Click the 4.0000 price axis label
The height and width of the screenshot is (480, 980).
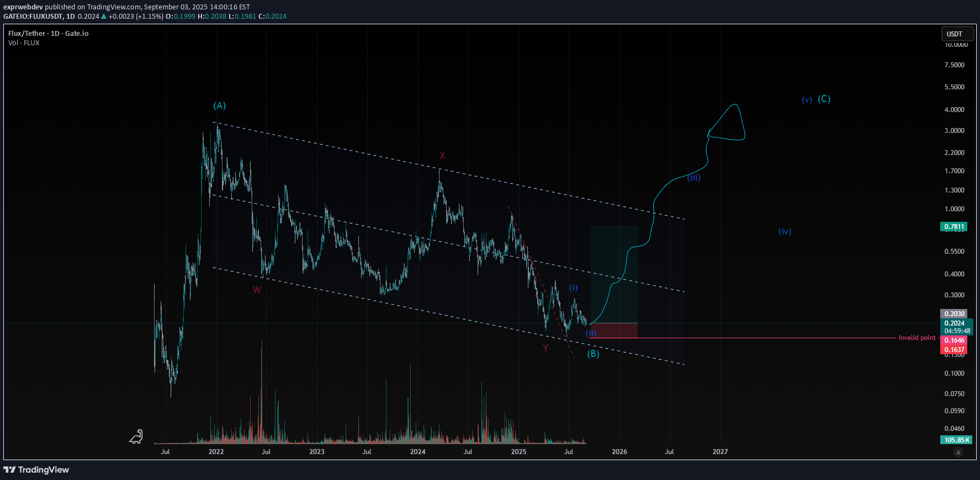(x=955, y=110)
